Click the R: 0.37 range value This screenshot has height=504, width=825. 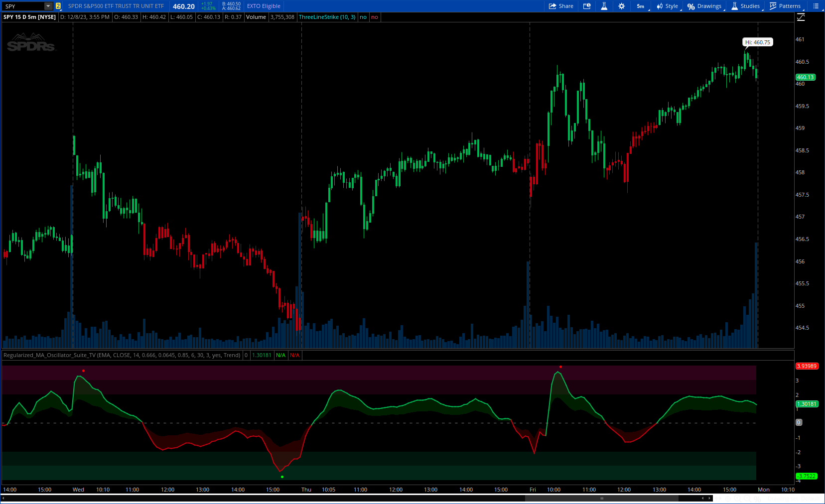233,17
